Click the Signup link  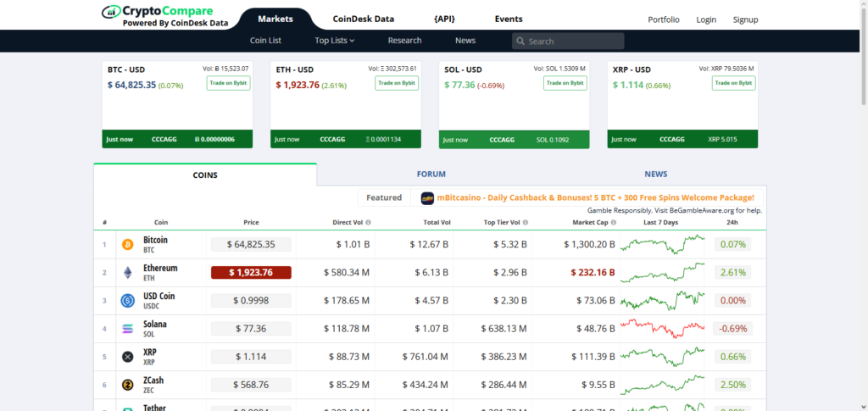pyautogui.click(x=745, y=19)
